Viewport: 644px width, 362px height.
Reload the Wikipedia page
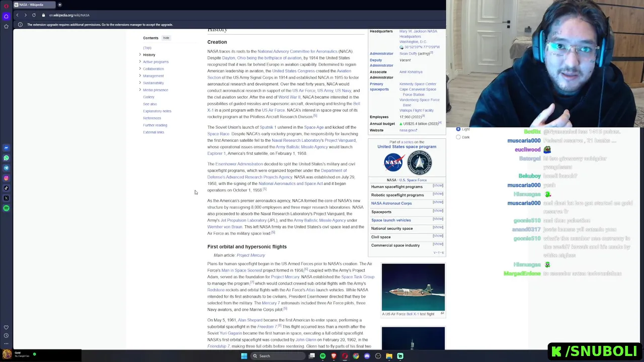point(34,15)
